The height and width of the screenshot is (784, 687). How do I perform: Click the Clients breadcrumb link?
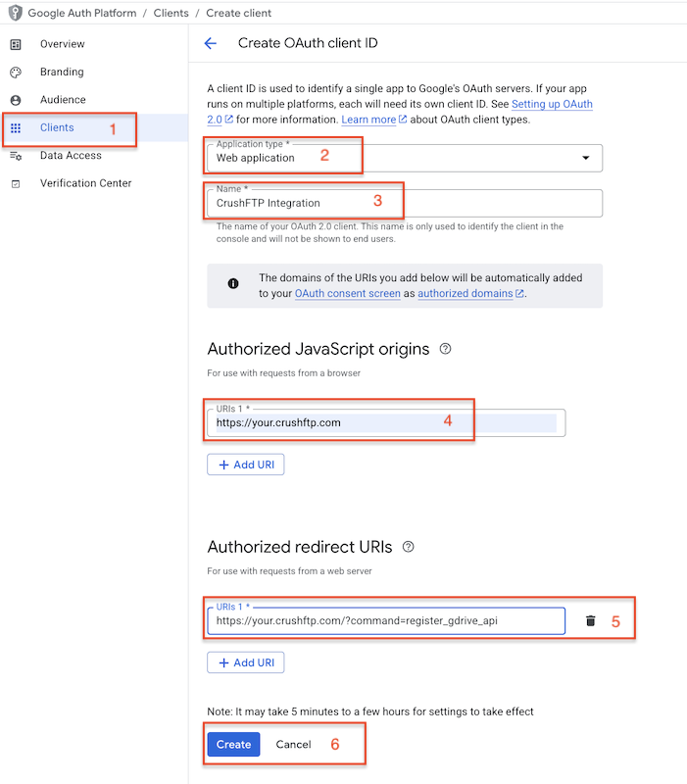(x=171, y=13)
